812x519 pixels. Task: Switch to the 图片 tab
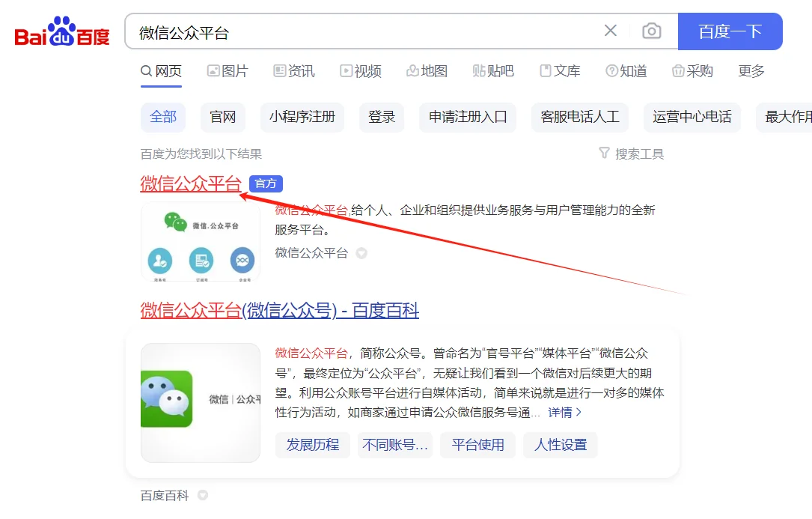click(228, 71)
